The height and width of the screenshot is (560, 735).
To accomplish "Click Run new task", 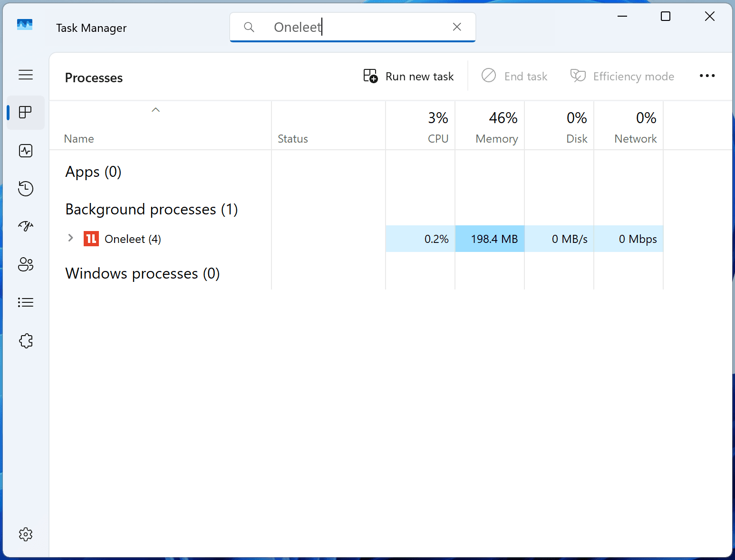I will (x=408, y=76).
